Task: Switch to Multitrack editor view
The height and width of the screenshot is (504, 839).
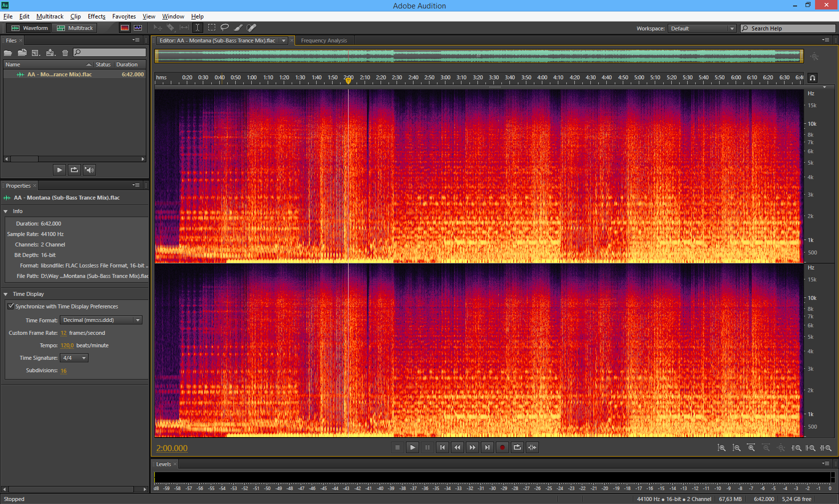Action: [x=75, y=28]
